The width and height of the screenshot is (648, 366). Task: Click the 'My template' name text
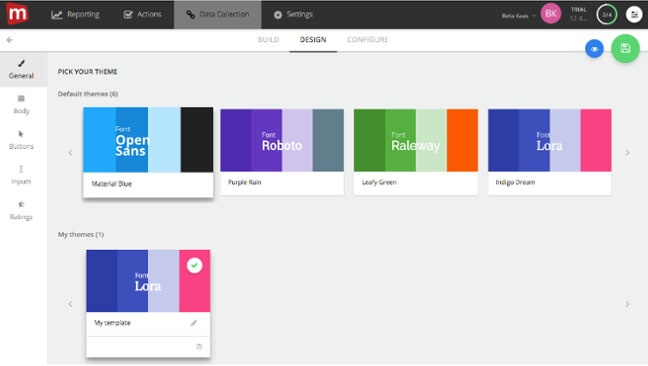coord(112,323)
